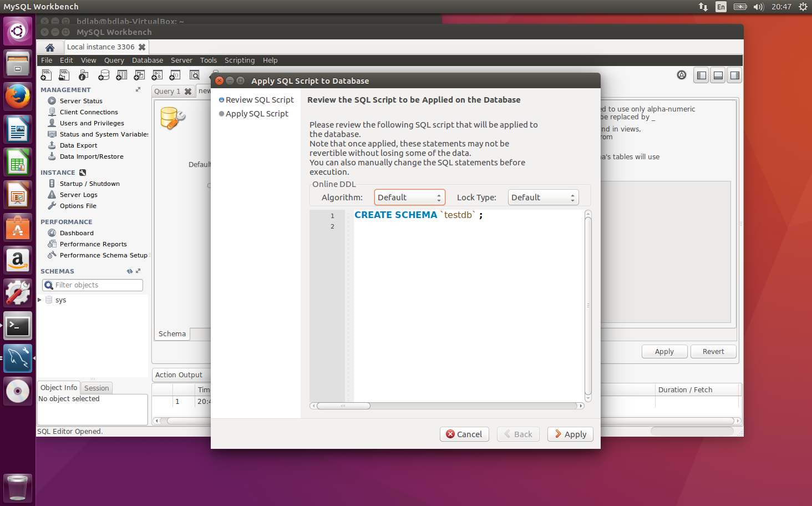Open Workbench preferences gear icon at top right
This screenshot has height=506, width=812.
[x=682, y=75]
